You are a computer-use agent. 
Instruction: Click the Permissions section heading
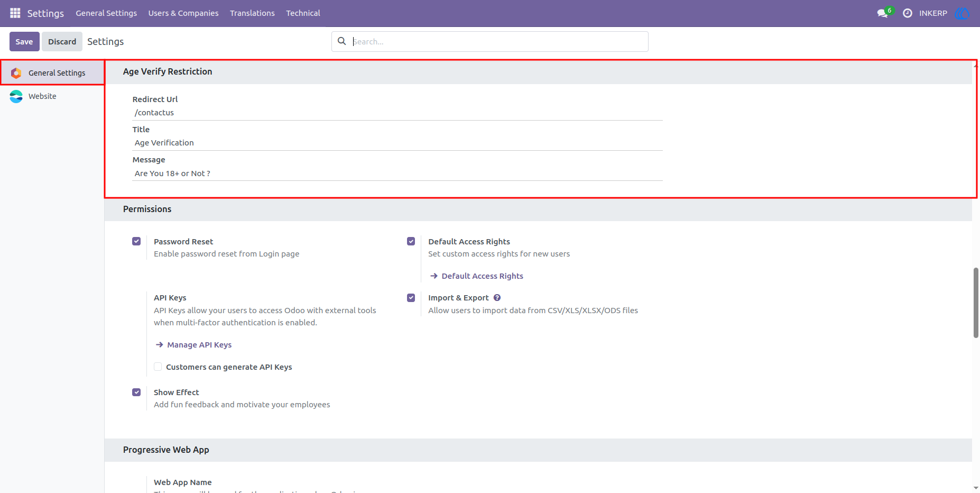[147, 209]
